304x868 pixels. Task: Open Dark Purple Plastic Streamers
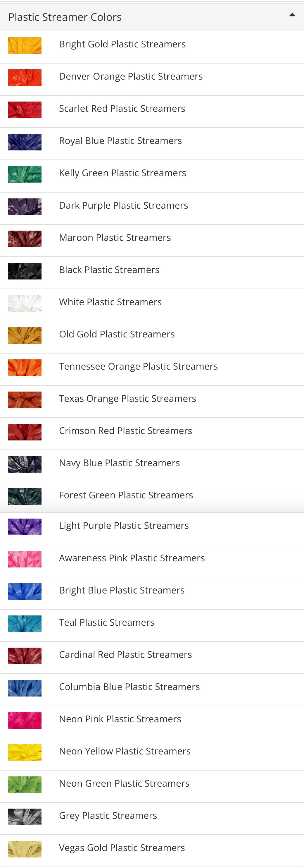click(123, 205)
